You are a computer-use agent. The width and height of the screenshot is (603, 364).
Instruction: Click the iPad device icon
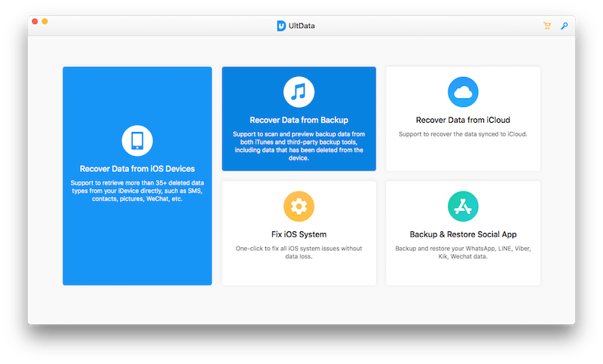(137, 141)
